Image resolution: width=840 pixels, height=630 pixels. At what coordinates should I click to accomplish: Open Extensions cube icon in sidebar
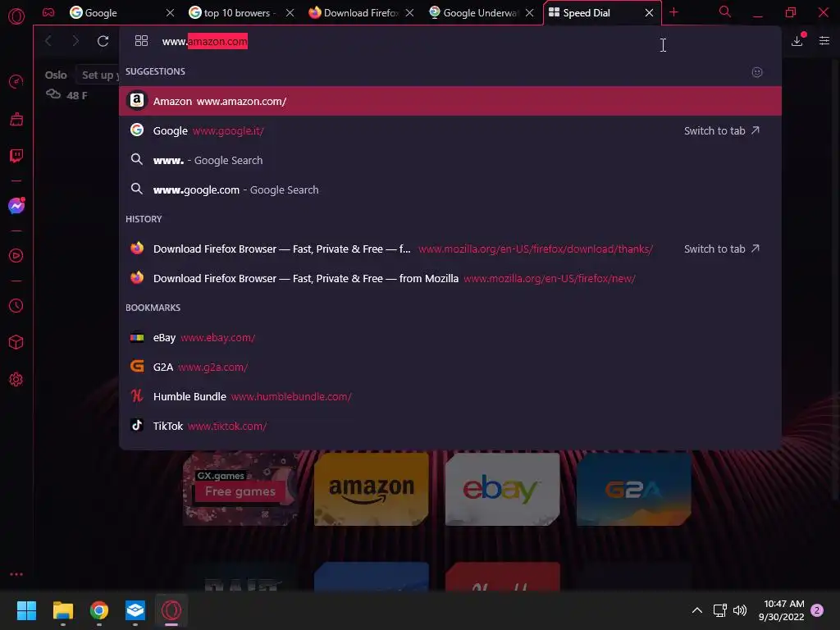coord(16,342)
